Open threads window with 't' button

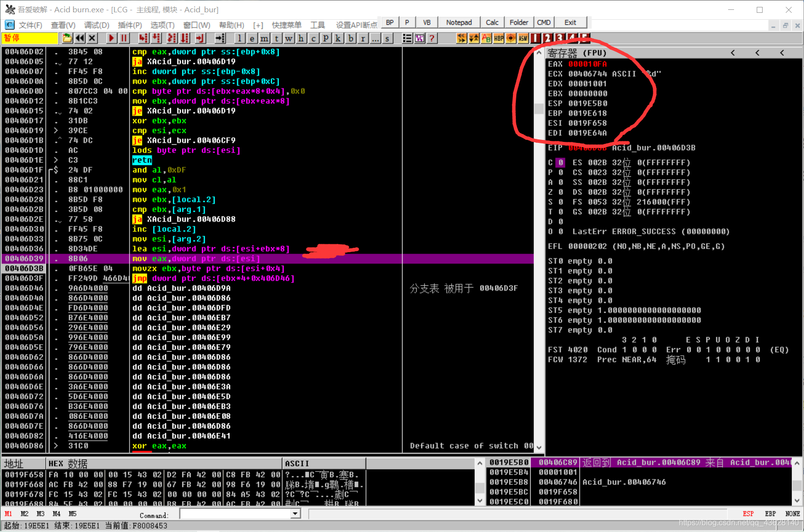pyautogui.click(x=276, y=38)
